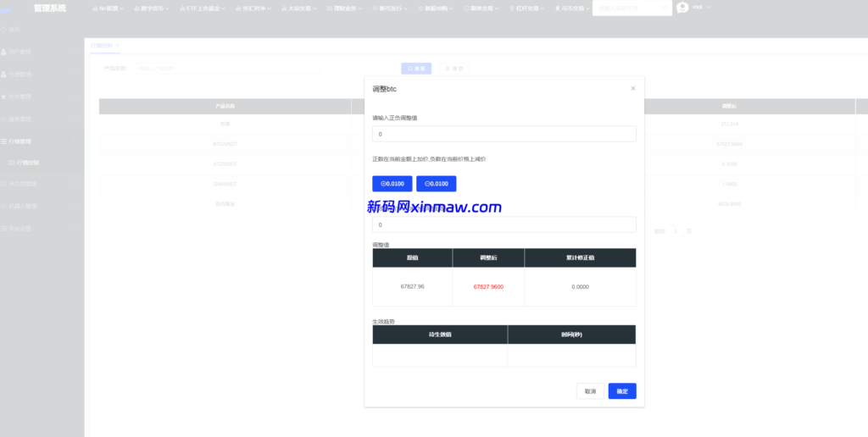
Task: Click the magnifier icon in top search box
Action: pos(665,8)
